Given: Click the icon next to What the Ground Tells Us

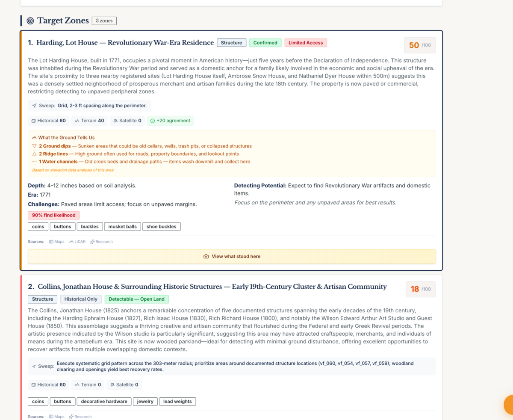Looking at the screenshot, I should coord(34,138).
